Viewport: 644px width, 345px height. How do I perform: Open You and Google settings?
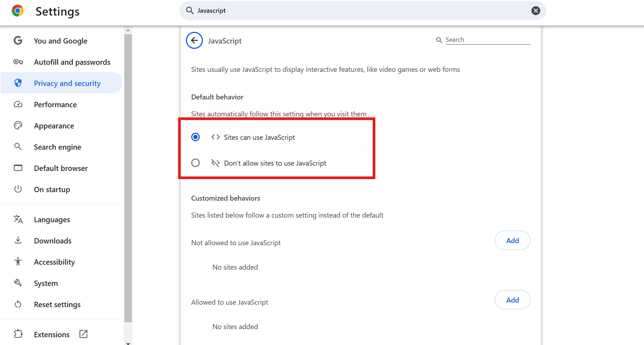60,41
